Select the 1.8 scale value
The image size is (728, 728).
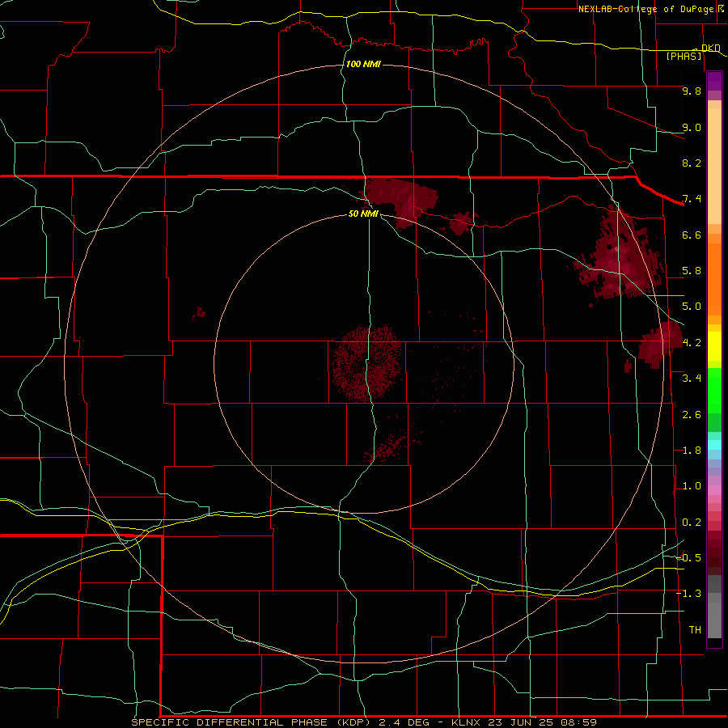(x=692, y=451)
